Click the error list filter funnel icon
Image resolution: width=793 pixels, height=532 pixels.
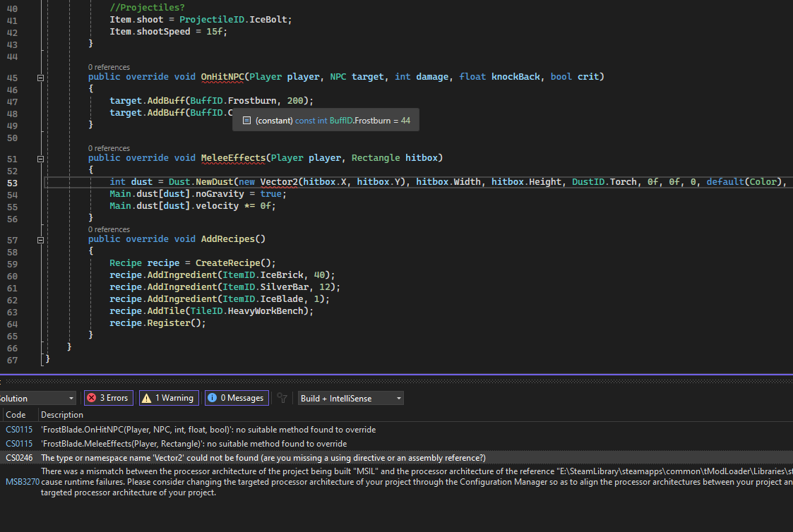tap(282, 398)
